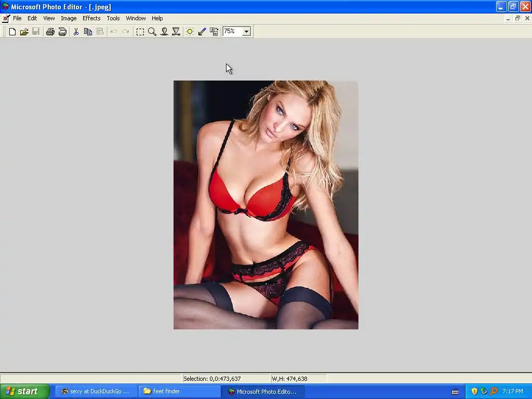Choose the dashed rectangle Select tool
This screenshot has height=399, width=532.
pyautogui.click(x=140, y=32)
